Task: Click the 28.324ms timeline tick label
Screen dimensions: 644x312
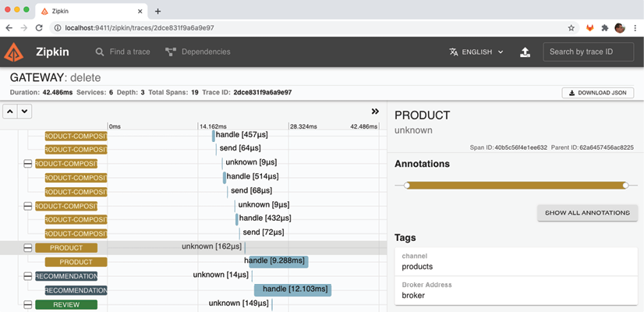Action: tap(304, 126)
